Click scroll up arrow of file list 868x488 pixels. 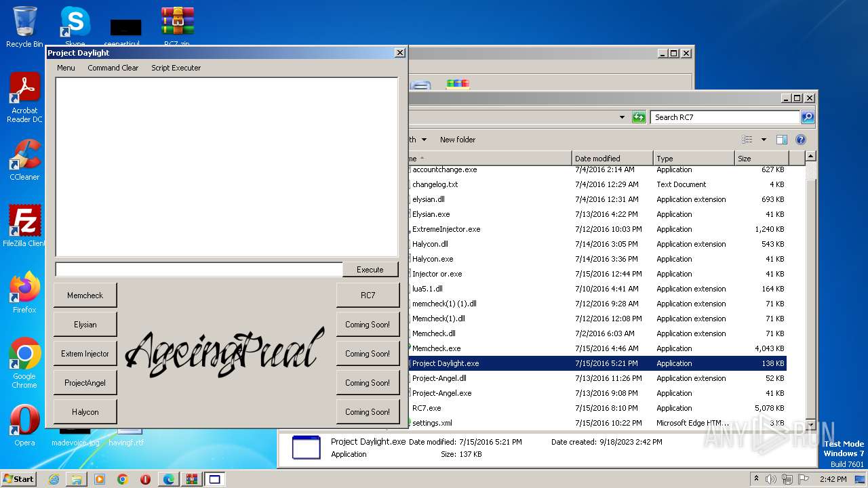click(x=810, y=157)
